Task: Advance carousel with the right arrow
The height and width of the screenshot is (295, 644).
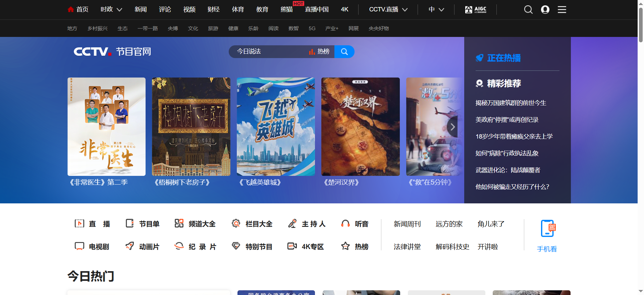Action: coord(452,127)
